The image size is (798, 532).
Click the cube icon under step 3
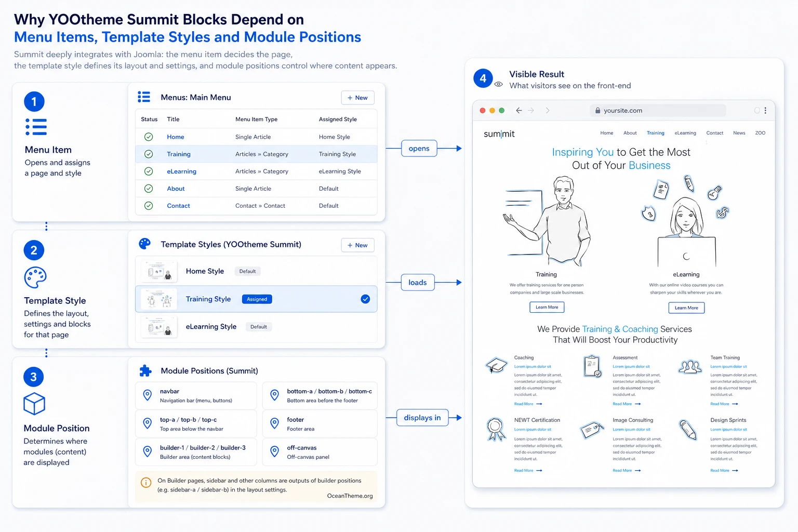click(x=34, y=404)
